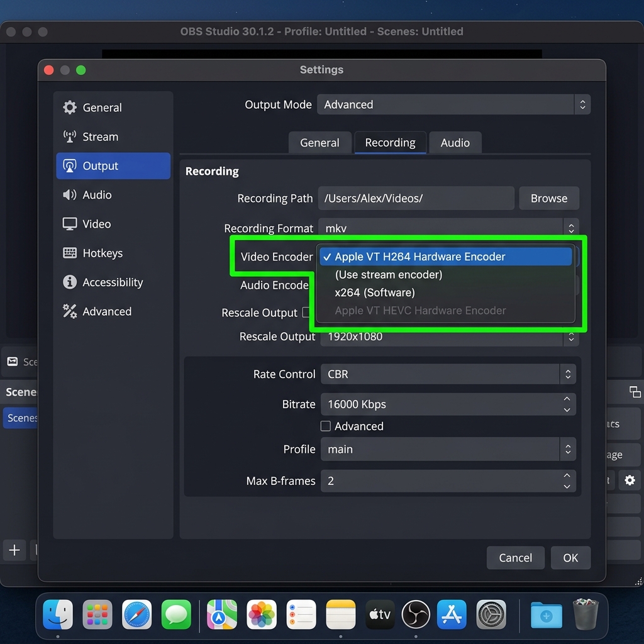Switch to the Recording tab
This screenshot has height=644, width=644.
390,143
